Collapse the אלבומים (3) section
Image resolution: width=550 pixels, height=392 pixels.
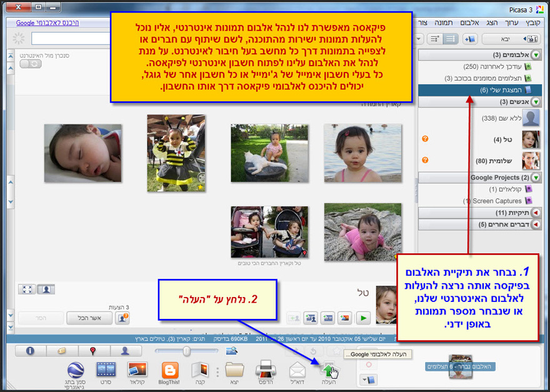[x=536, y=55]
